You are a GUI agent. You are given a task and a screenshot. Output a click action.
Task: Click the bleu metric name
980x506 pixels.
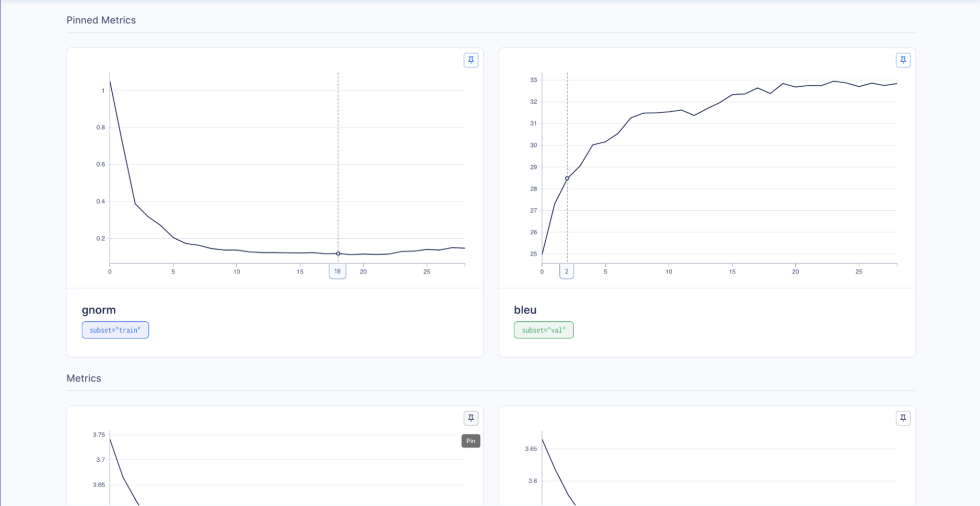[525, 310]
